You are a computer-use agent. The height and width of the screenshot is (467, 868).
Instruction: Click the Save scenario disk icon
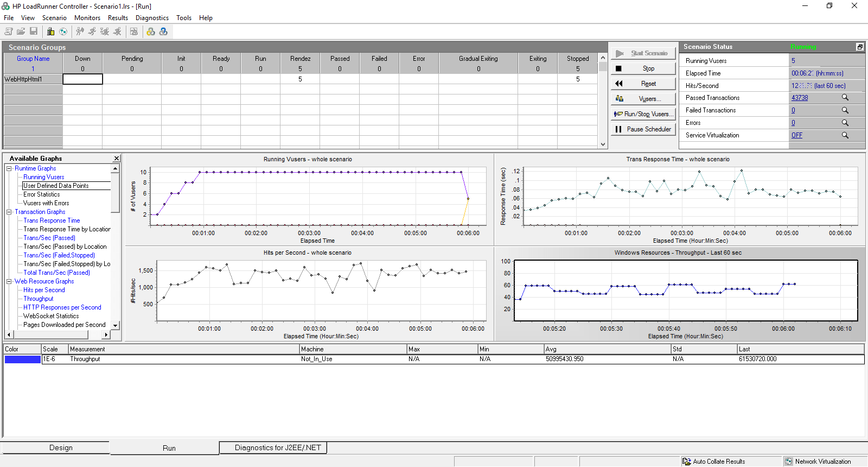(34, 31)
